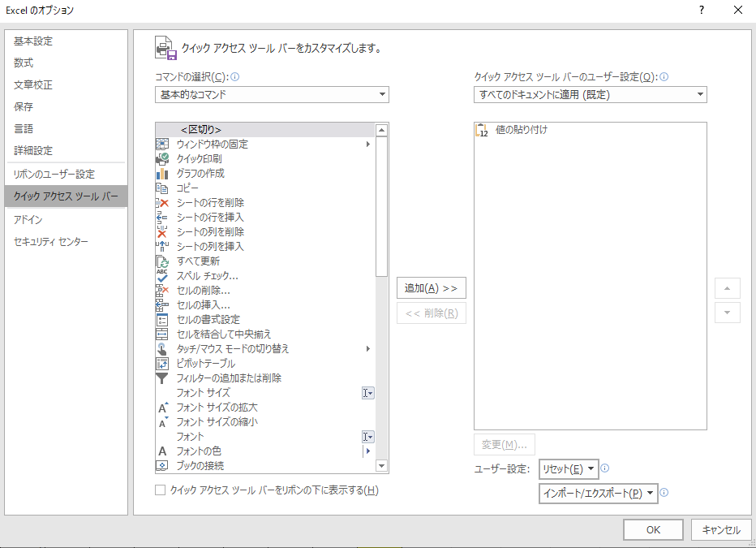Click the セルの挿入 icon
Screen dimensions: 756x548
[162, 305]
